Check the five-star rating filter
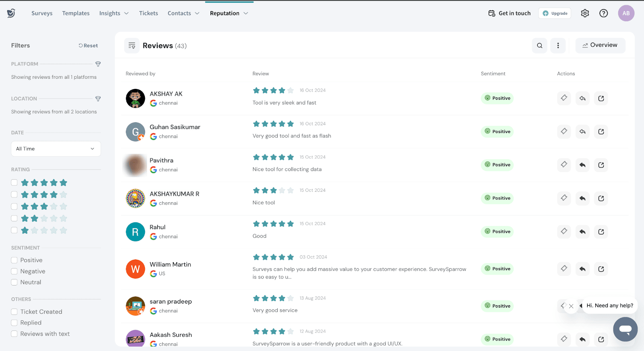This screenshot has width=644, height=351. (14, 183)
